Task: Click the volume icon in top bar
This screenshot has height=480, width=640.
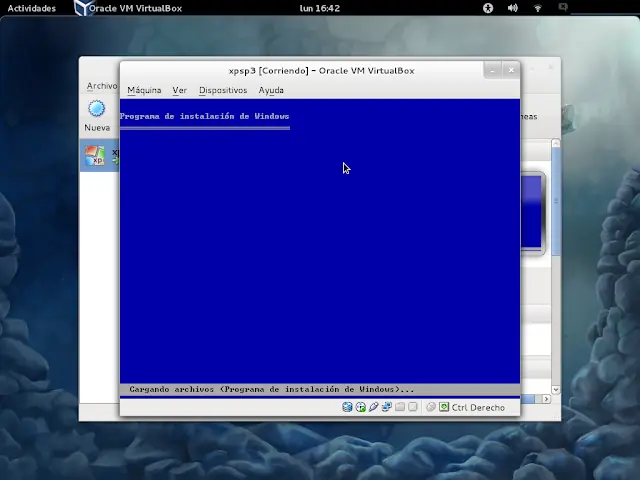Action: pyautogui.click(x=513, y=8)
